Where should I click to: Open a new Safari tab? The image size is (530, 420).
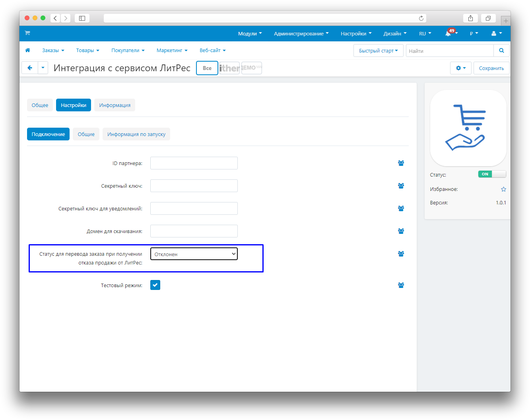coord(506,21)
